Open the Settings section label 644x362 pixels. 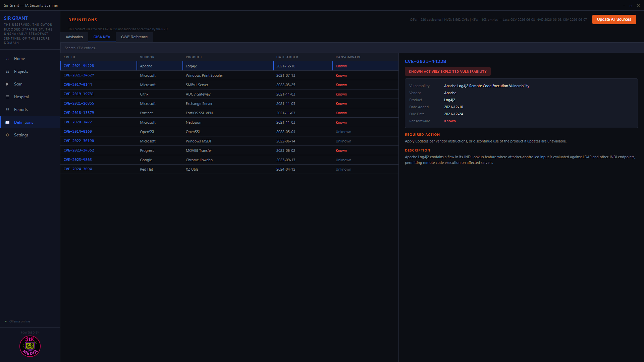pyautogui.click(x=21, y=135)
